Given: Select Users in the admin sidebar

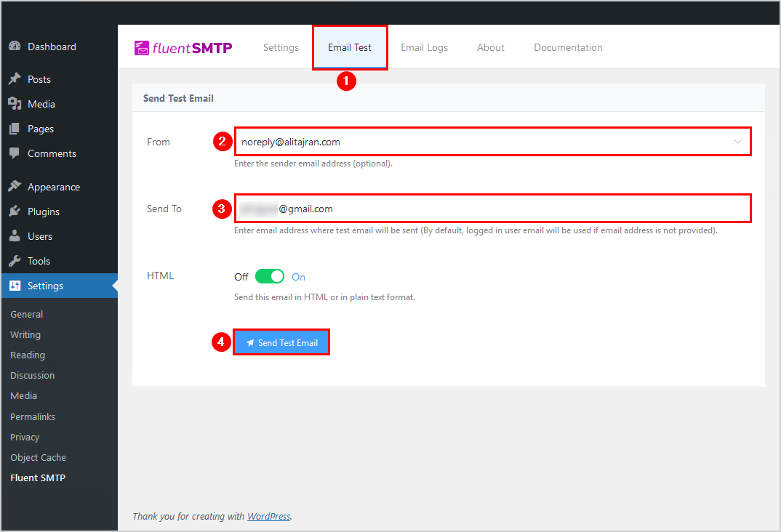Looking at the screenshot, I should pyautogui.click(x=39, y=236).
